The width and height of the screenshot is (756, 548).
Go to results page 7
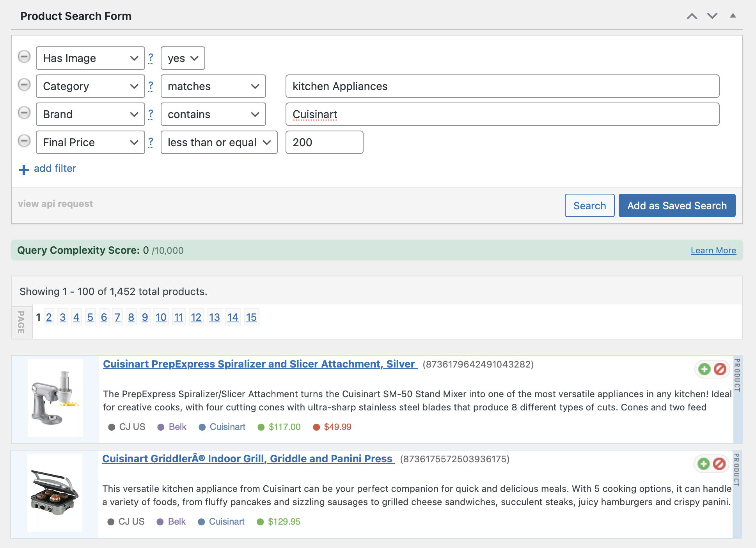[x=117, y=317]
